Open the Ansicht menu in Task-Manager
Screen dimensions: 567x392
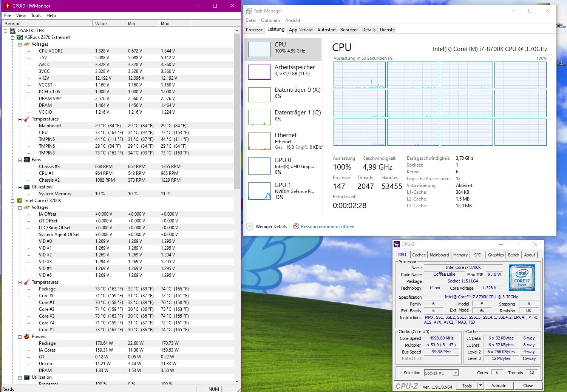point(293,20)
